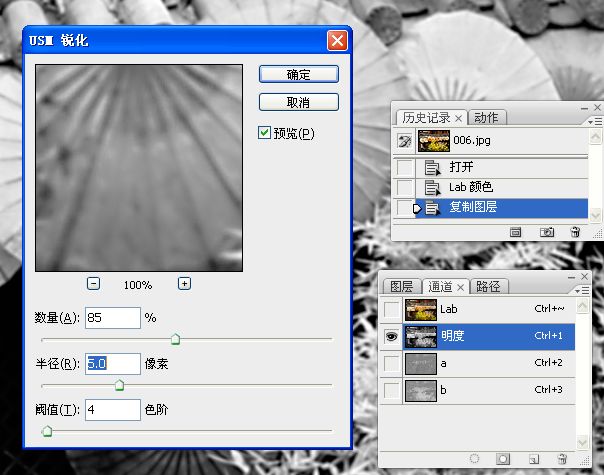Click the 确定 button in USM dialog
The height and width of the screenshot is (475, 604).
299,74
